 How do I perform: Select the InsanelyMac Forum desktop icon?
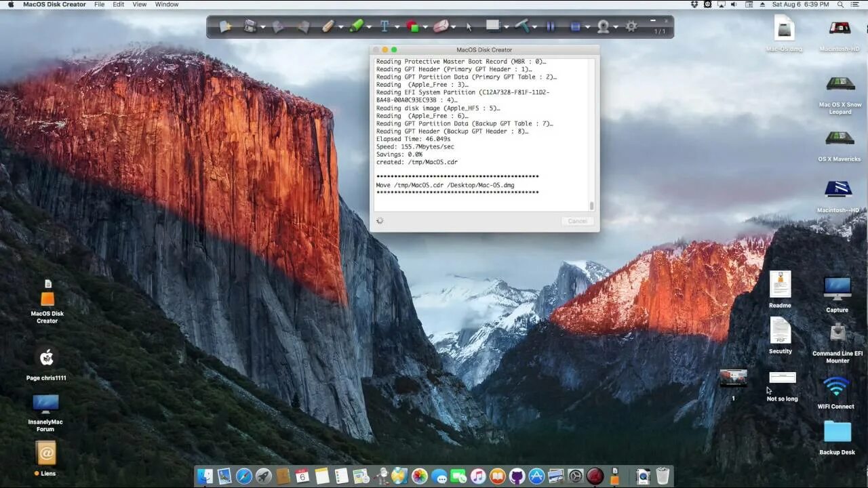(45, 413)
